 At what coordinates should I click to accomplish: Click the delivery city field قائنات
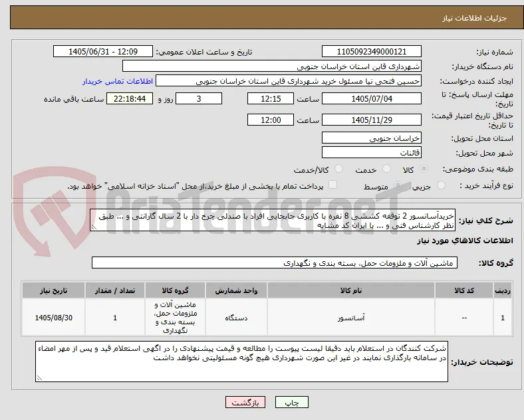(372, 153)
